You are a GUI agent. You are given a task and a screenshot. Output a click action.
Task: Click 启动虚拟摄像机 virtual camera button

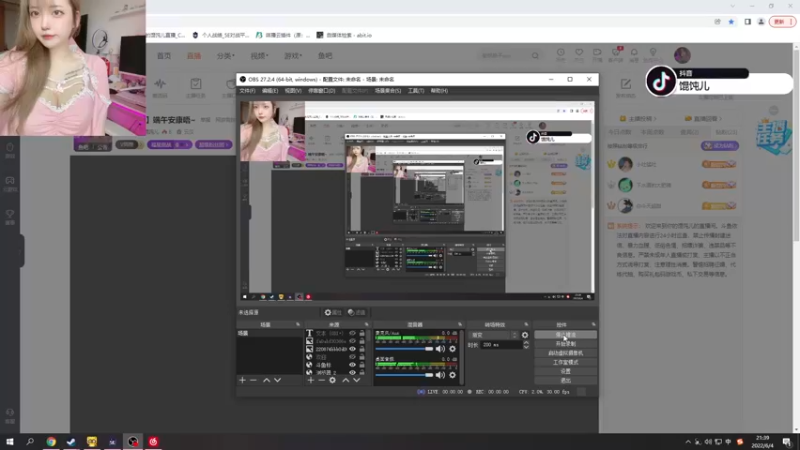pos(565,353)
